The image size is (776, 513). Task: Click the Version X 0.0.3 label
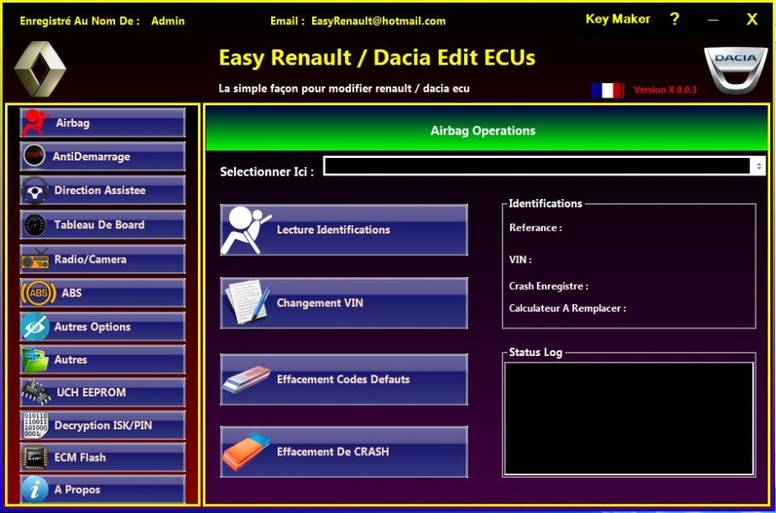pyautogui.click(x=665, y=90)
